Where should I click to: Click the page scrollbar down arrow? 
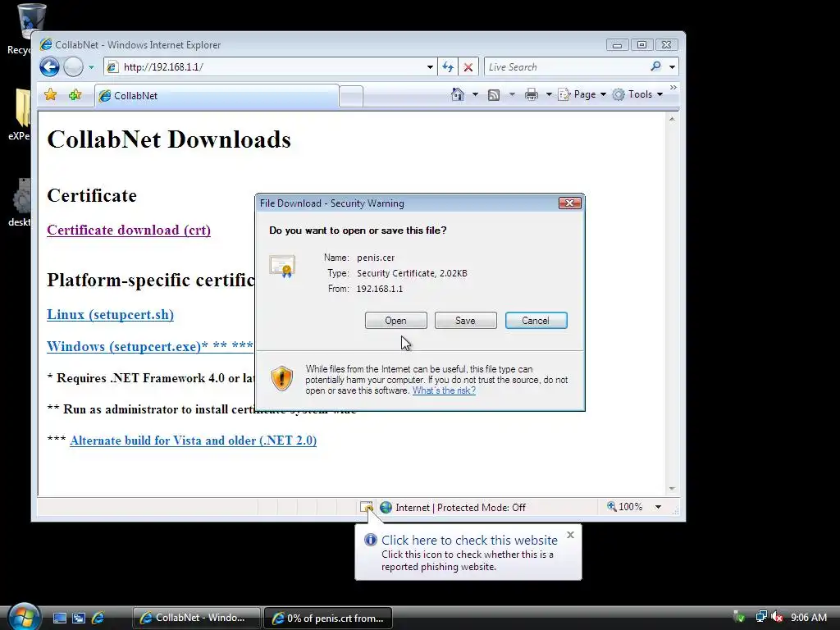[x=672, y=489]
